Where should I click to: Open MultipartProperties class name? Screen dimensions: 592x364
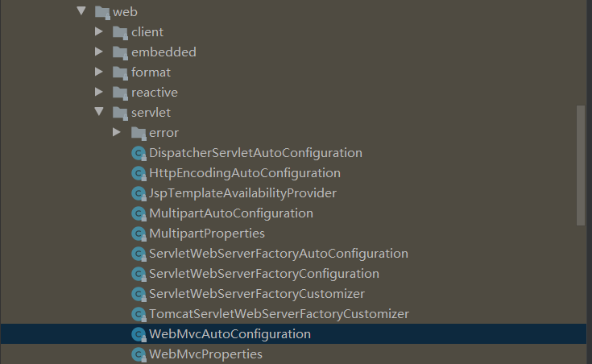coord(207,234)
